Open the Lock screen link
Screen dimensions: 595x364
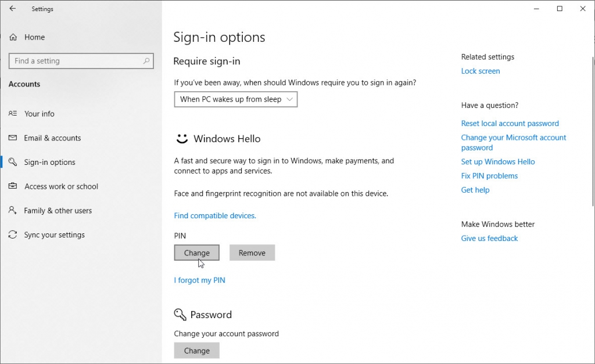pyautogui.click(x=481, y=71)
